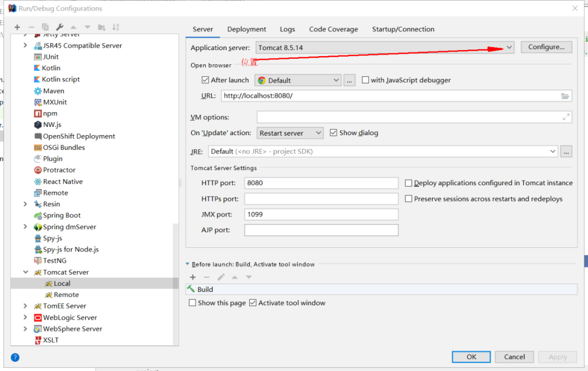588x371 pixels.
Task: Open the Application server dropdown
Action: (509, 47)
